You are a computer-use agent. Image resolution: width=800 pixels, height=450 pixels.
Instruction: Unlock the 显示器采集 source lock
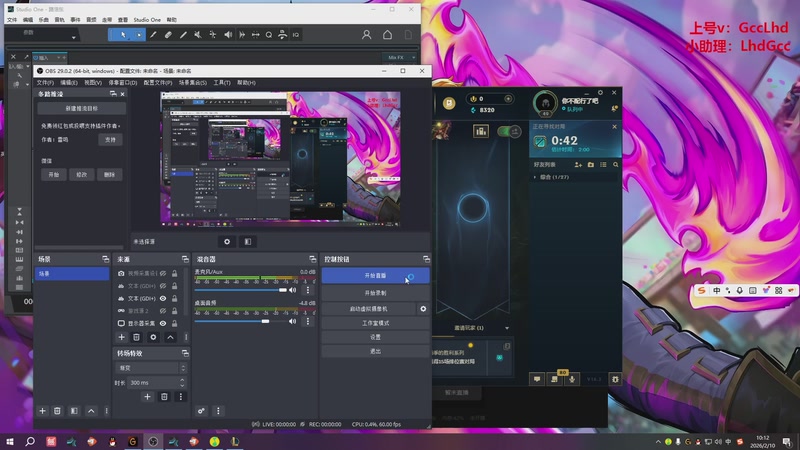click(x=174, y=323)
